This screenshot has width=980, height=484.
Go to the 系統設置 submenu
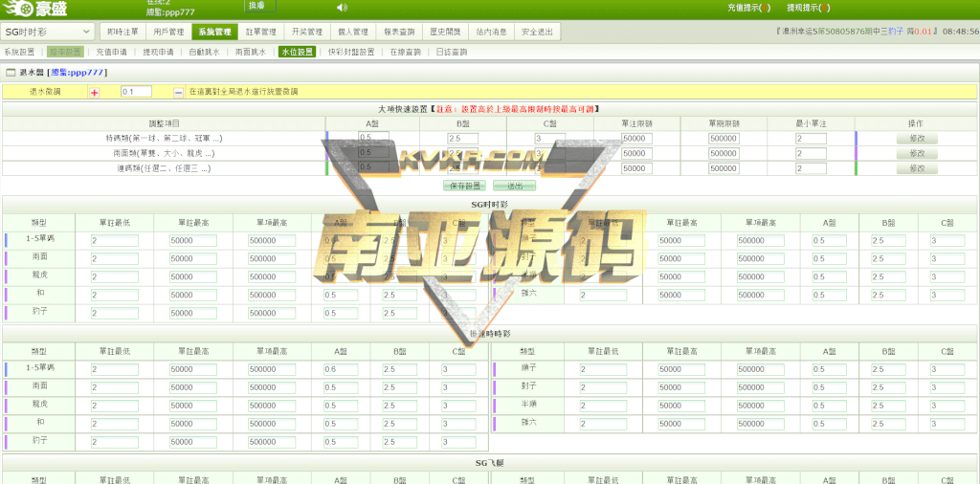point(19,52)
